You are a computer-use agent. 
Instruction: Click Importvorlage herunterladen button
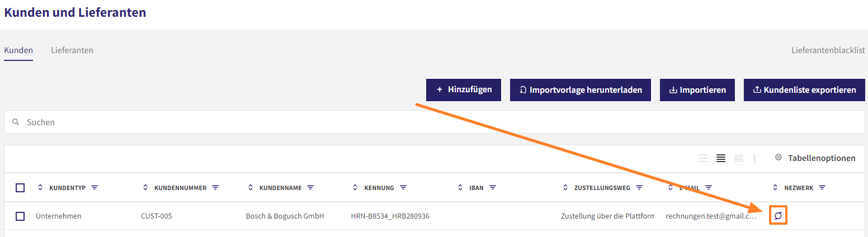(x=581, y=90)
